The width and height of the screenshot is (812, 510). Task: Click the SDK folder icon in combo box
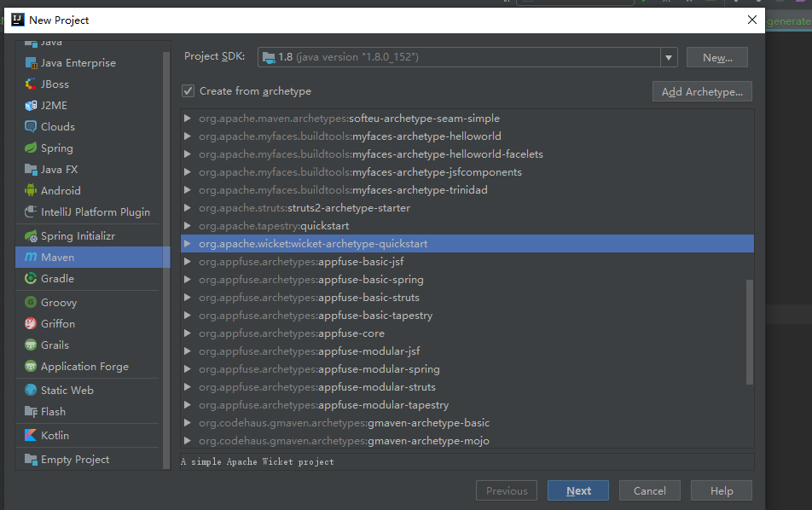click(x=269, y=57)
